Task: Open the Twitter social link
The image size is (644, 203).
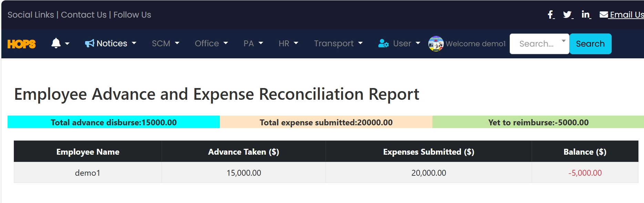Action: click(x=567, y=14)
